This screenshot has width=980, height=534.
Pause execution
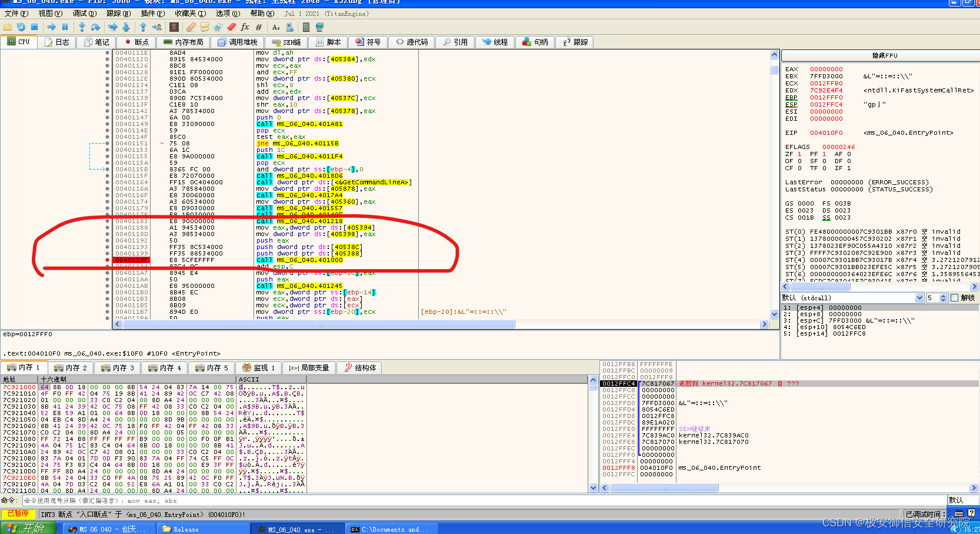click(65, 27)
